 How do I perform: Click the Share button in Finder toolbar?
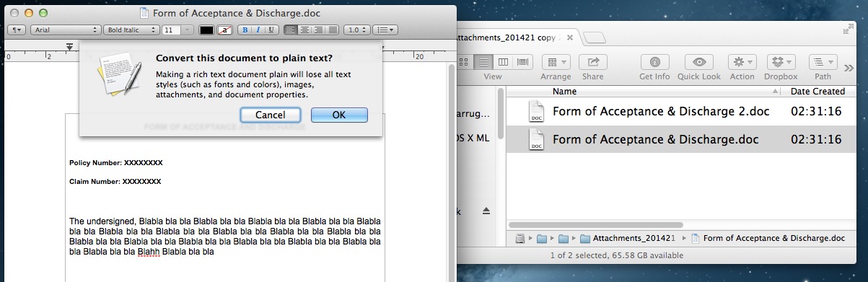[x=593, y=62]
